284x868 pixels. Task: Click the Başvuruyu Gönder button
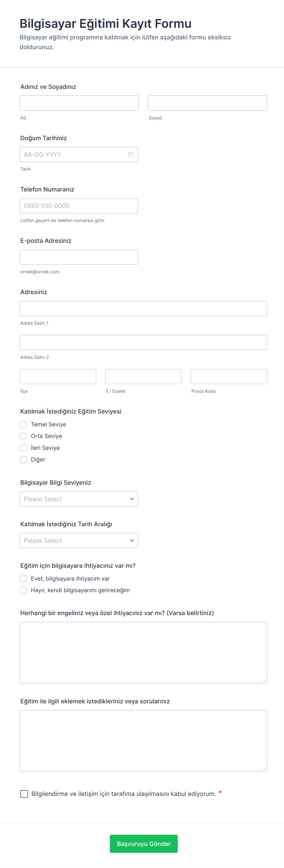[x=144, y=844]
